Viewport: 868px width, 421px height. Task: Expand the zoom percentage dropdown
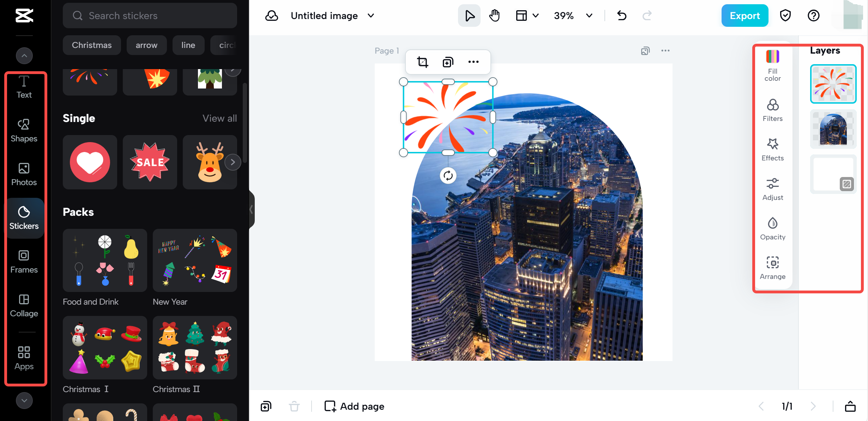[x=589, y=16]
